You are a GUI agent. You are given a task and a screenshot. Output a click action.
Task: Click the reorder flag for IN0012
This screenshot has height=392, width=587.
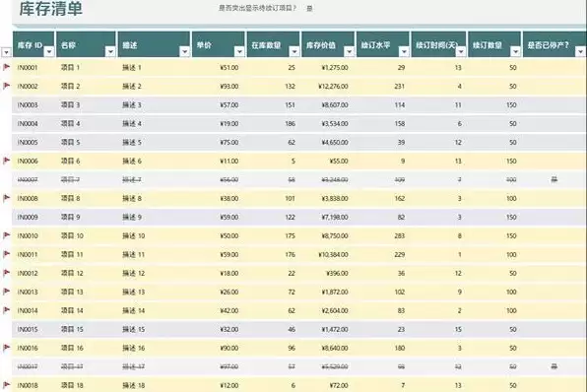click(x=6, y=273)
